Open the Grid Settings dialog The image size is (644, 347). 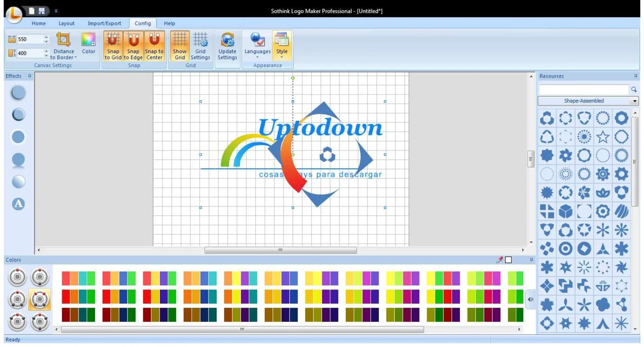pyautogui.click(x=200, y=46)
